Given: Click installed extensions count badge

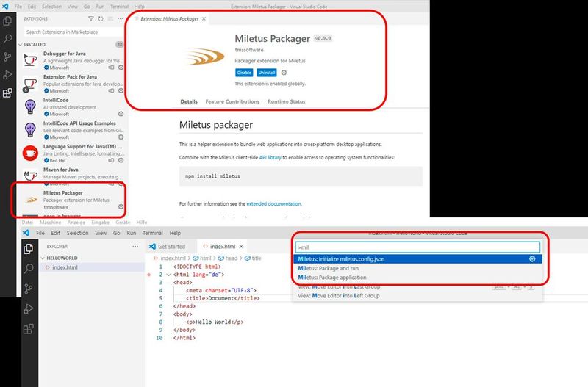Looking at the screenshot, I should pos(119,45).
